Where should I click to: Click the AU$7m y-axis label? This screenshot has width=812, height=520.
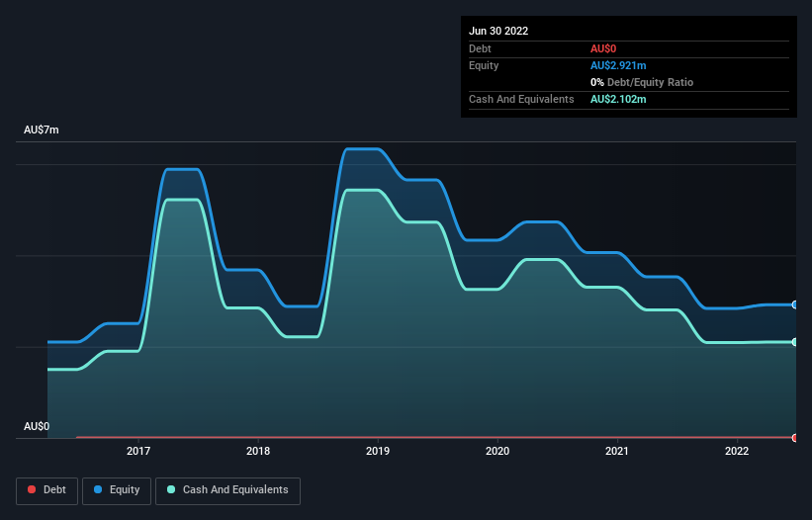[x=42, y=130]
